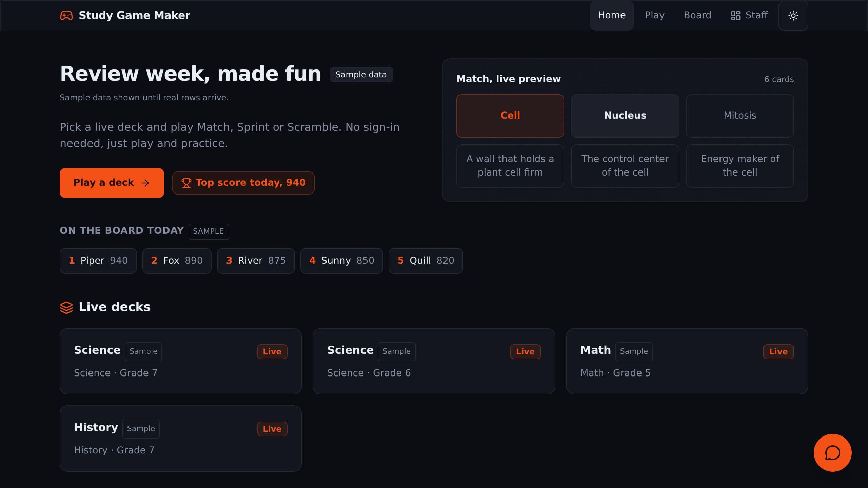868x488 pixels.
Task: Click the arrow icon in Play a deck
Action: (145, 183)
